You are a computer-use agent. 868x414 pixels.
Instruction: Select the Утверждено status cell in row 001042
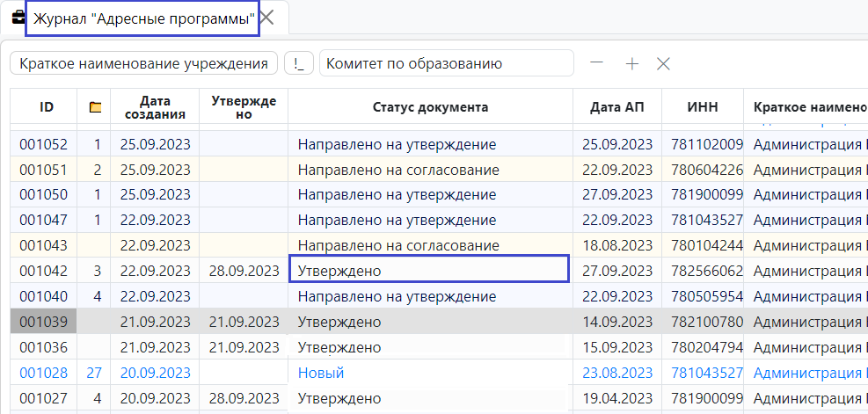[x=429, y=271]
